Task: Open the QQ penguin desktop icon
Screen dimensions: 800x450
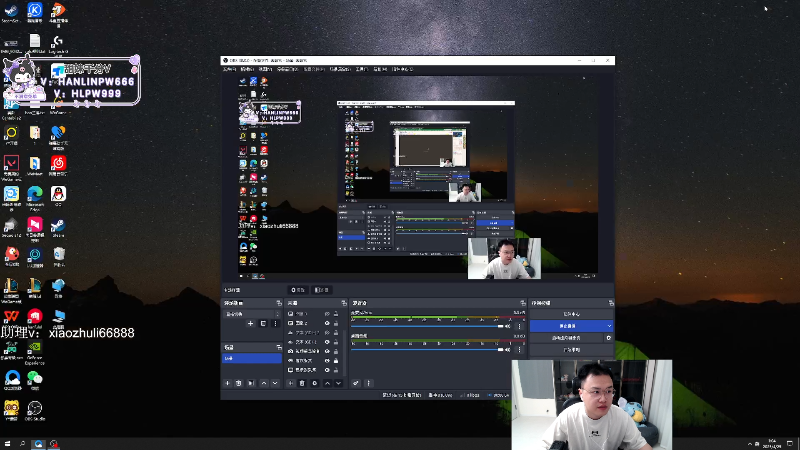Action: (x=58, y=195)
